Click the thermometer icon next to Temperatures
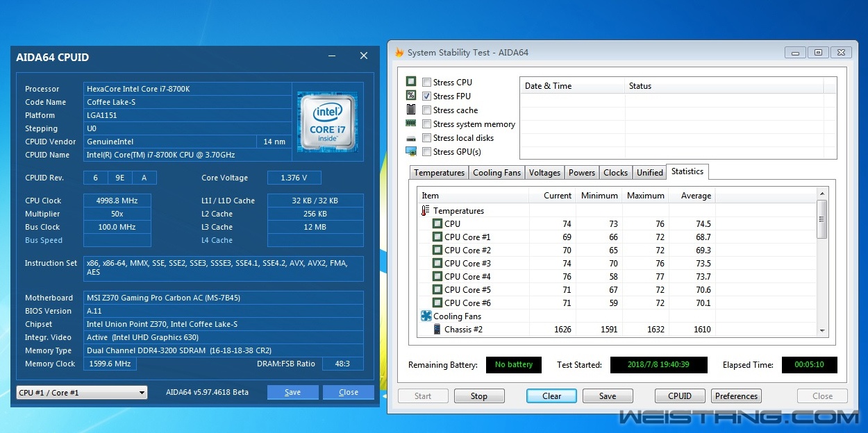This screenshot has width=868, height=433. (426, 210)
